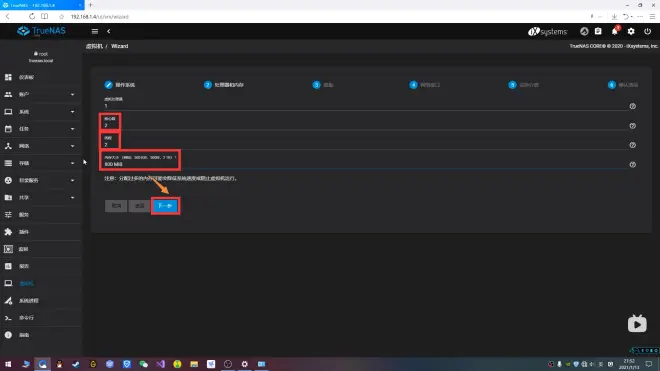
Task: Open the dashboard grid icon in sidebar
Action: tap(8, 77)
